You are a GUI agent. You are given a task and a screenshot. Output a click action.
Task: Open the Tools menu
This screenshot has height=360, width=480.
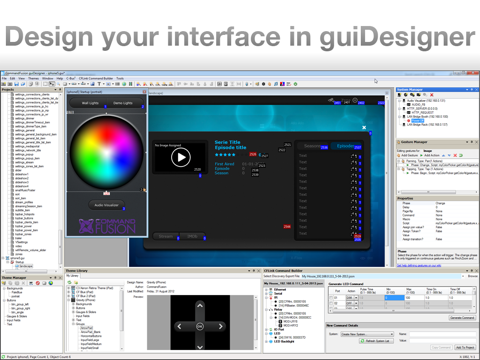coord(120,78)
